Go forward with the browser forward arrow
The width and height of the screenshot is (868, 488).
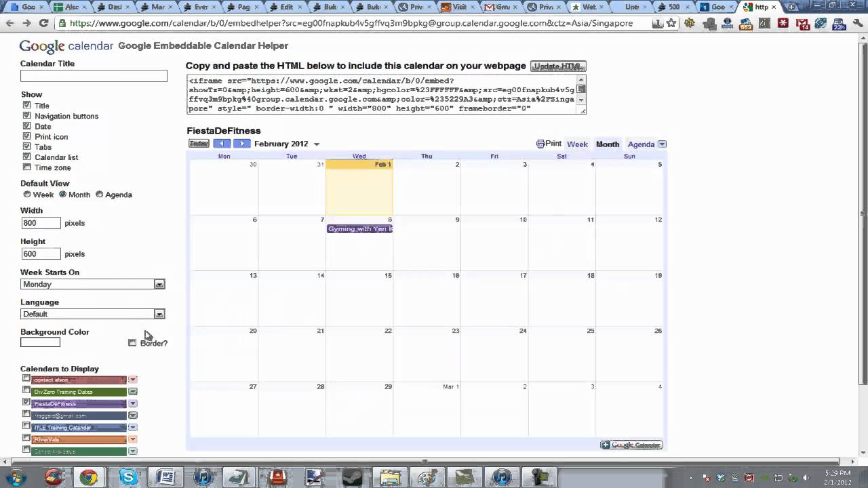click(x=26, y=23)
